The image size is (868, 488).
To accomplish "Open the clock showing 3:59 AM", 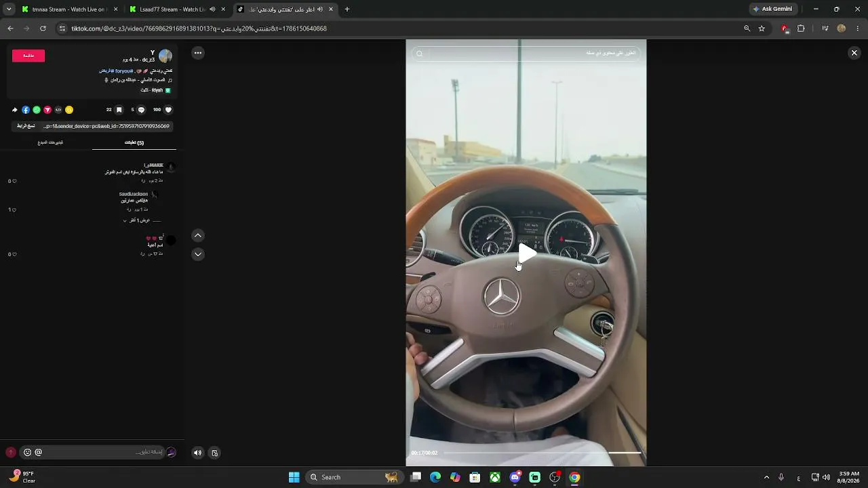I will tap(849, 477).
